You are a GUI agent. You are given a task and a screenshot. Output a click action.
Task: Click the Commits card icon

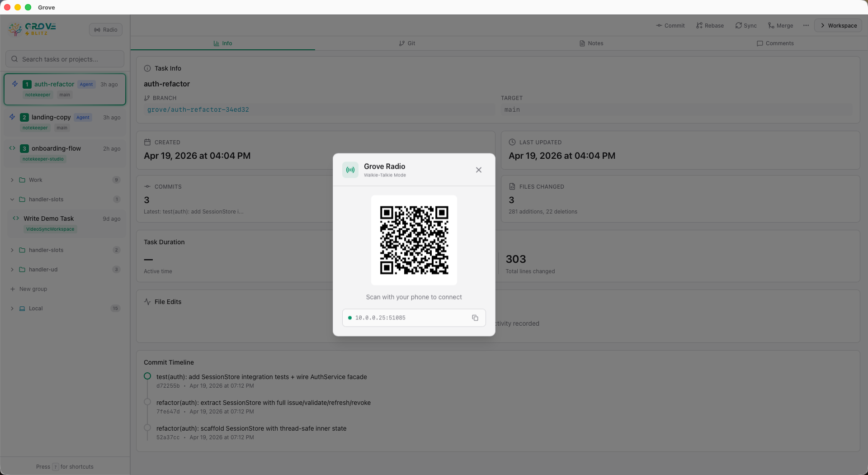click(x=147, y=186)
